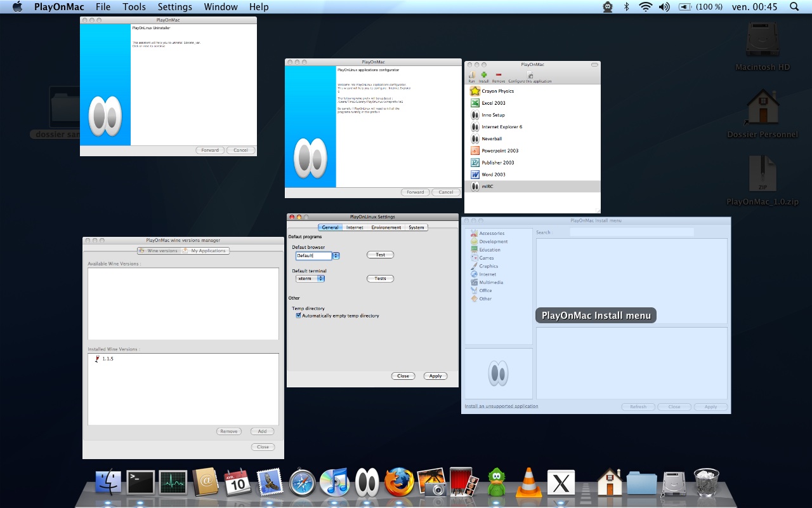Switch to System tab in Settings
Image resolution: width=812 pixels, height=508 pixels.
point(416,227)
